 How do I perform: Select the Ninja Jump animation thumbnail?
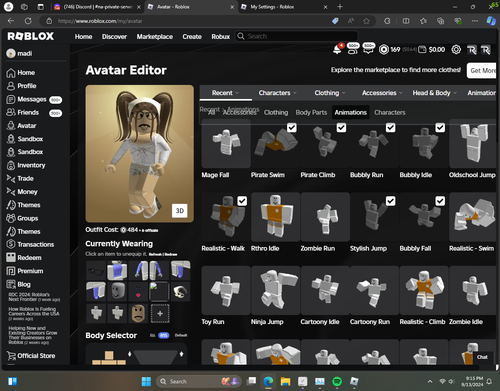tap(276, 290)
